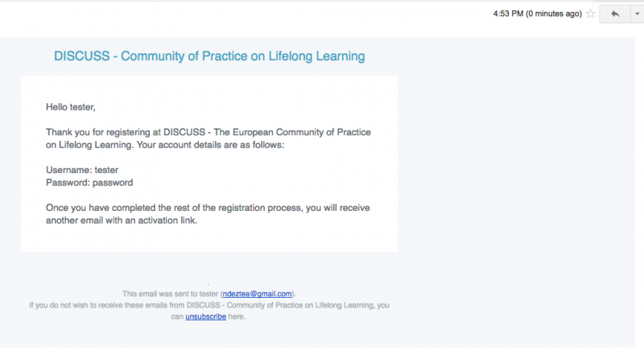Click Your account details are as follows
Screen dimensions: 644x355
tap(210, 145)
